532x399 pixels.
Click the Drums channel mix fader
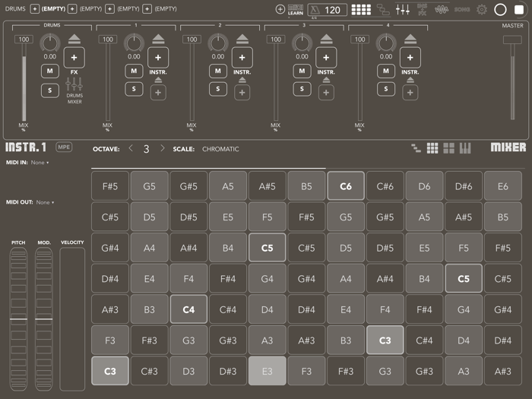point(24,80)
